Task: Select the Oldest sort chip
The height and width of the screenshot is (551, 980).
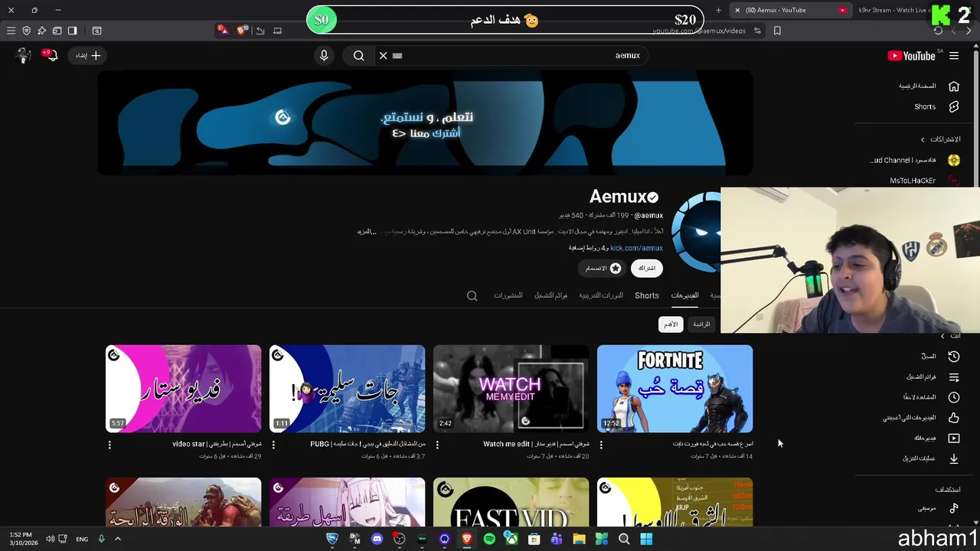Action: coord(671,324)
